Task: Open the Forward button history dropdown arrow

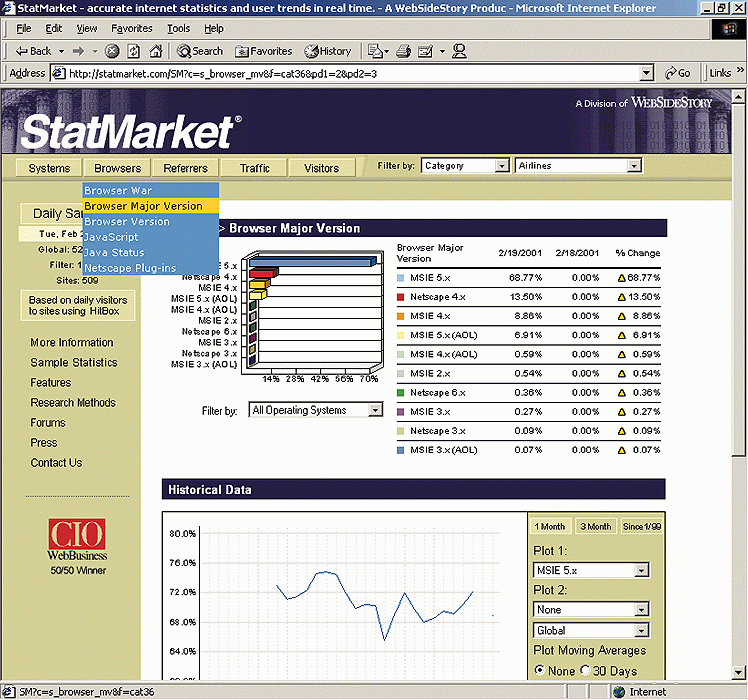Action: pyautogui.click(x=95, y=51)
